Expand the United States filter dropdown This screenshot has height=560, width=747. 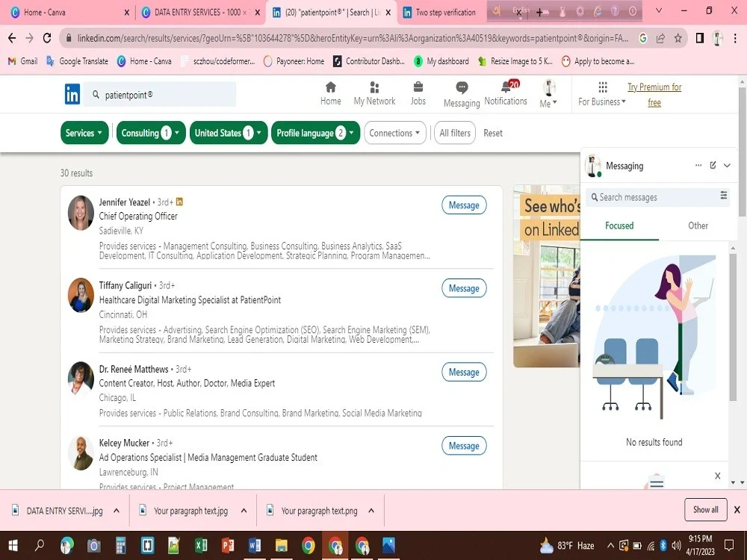click(x=228, y=133)
